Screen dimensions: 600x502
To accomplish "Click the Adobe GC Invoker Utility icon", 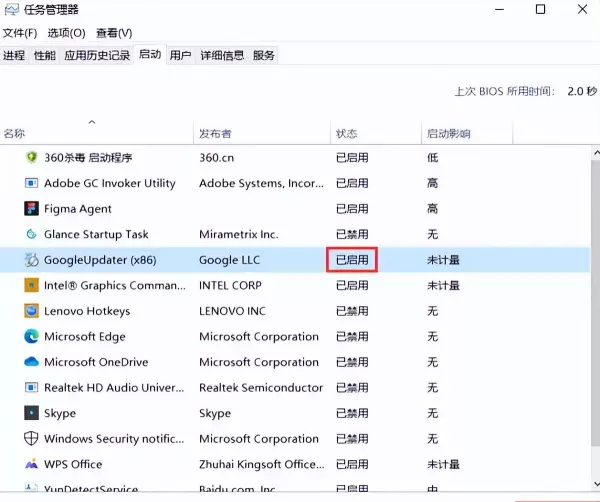I will click(x=31, y=183).
